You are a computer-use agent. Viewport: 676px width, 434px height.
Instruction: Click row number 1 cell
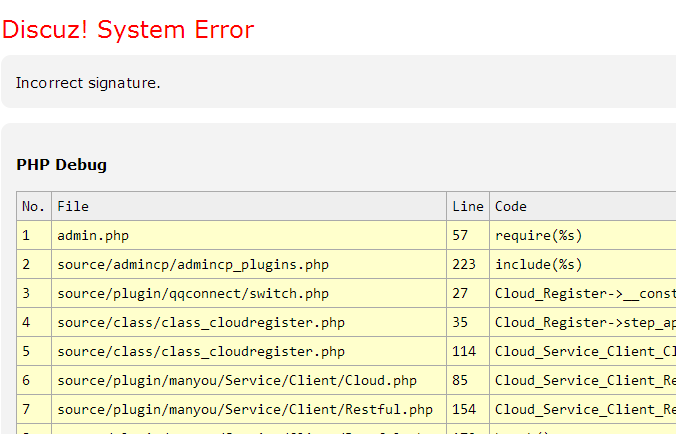click(x=34, y=235)
